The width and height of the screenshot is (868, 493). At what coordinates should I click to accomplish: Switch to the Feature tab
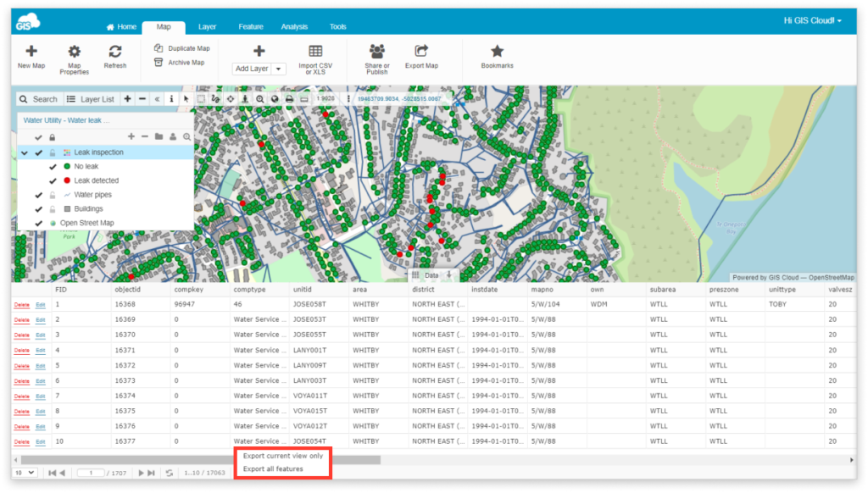click(x=251, y=26)
